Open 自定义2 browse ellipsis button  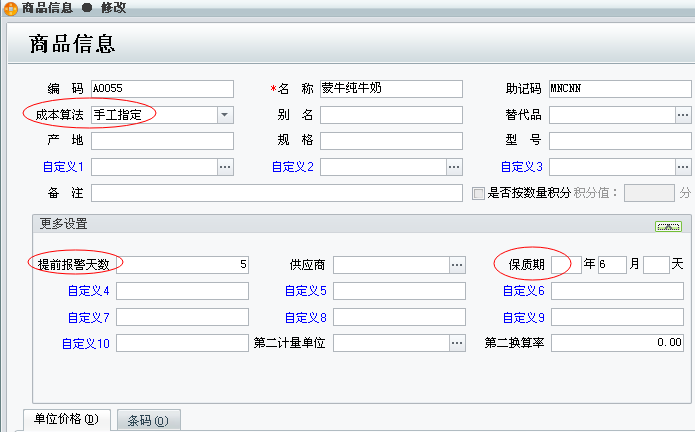click(454, 167)
